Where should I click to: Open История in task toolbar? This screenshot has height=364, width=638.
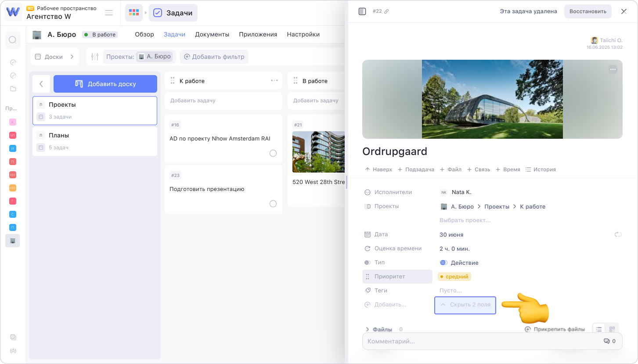541,169
